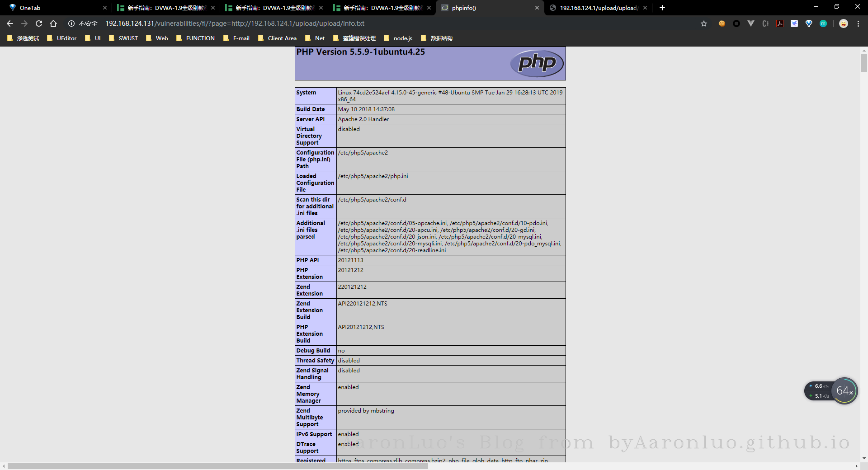Viewport: 868px width, 470px height.
Task: Open a new browser tab
Action: click(x=662, y=8)
